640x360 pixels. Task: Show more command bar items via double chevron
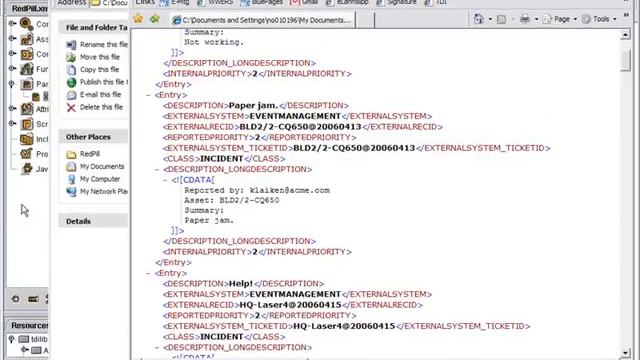(627, 15)
